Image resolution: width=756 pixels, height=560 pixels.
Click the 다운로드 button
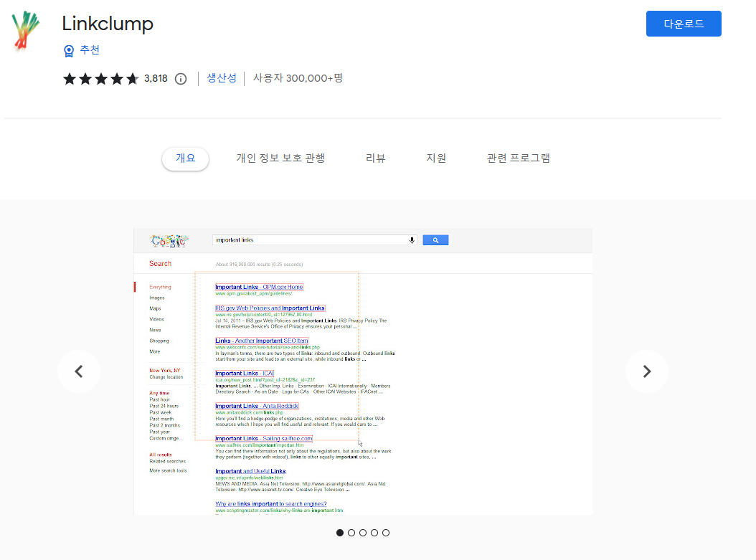pyautogui.click(x=683, y=24)
